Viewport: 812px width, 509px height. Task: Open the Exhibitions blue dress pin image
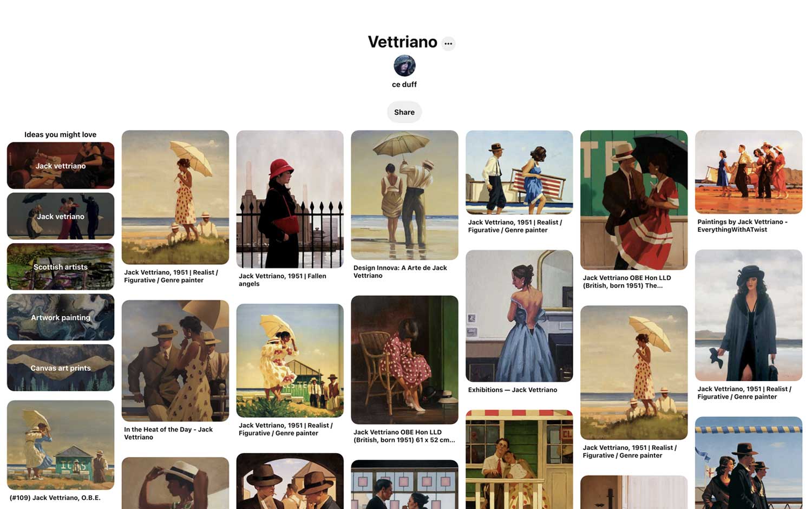[x=519, y=316]
